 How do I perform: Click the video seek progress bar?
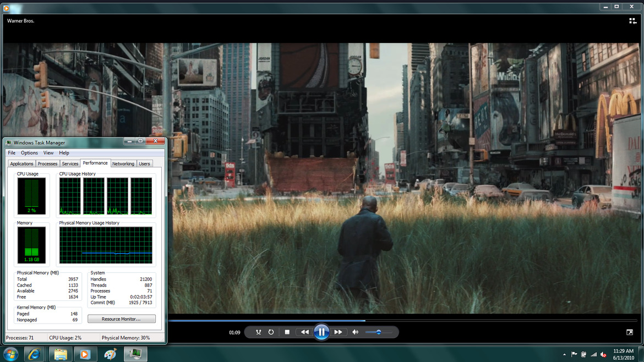click(402, 320)
